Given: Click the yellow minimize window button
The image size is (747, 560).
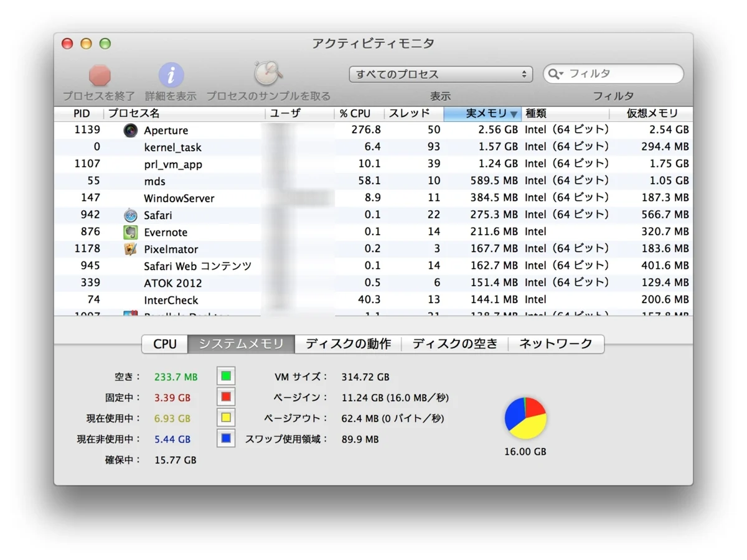Looking at the screenshot, I should pyautogui.click(x=86, y=44).
